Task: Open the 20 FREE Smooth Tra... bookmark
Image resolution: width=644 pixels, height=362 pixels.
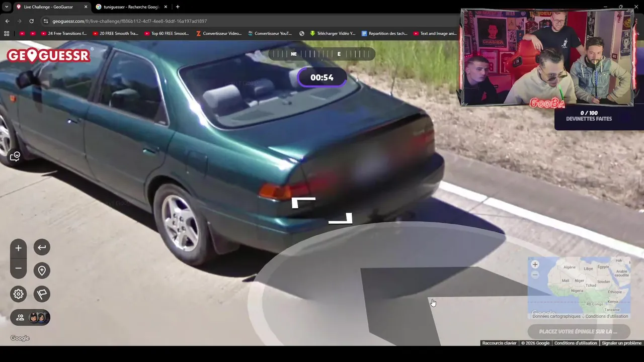Action: (116, 34)
